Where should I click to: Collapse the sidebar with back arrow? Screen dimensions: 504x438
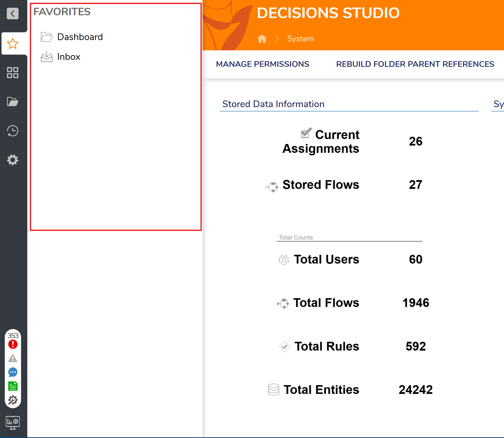(x=13, y=14)
